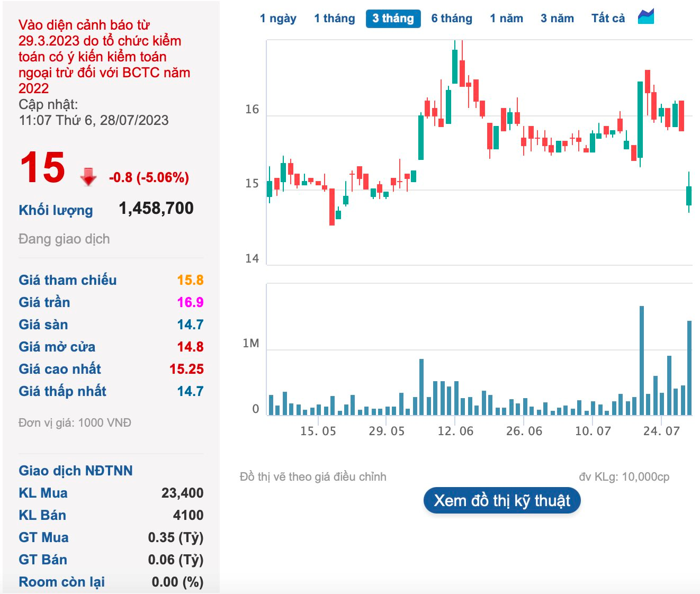This screenshot has width=700, height=594.
Task: Click the 16 price axis label
Action: coord(252,109)
